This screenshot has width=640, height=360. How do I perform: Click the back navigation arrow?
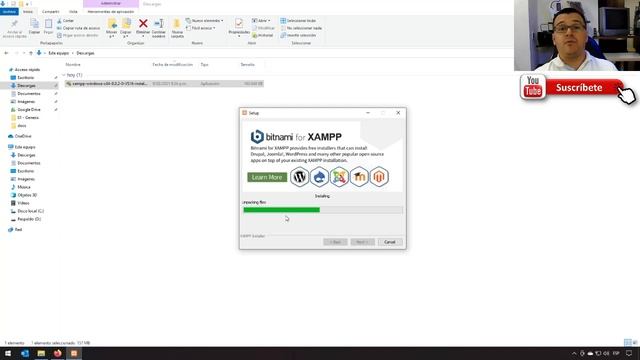(x=6, y=53)
